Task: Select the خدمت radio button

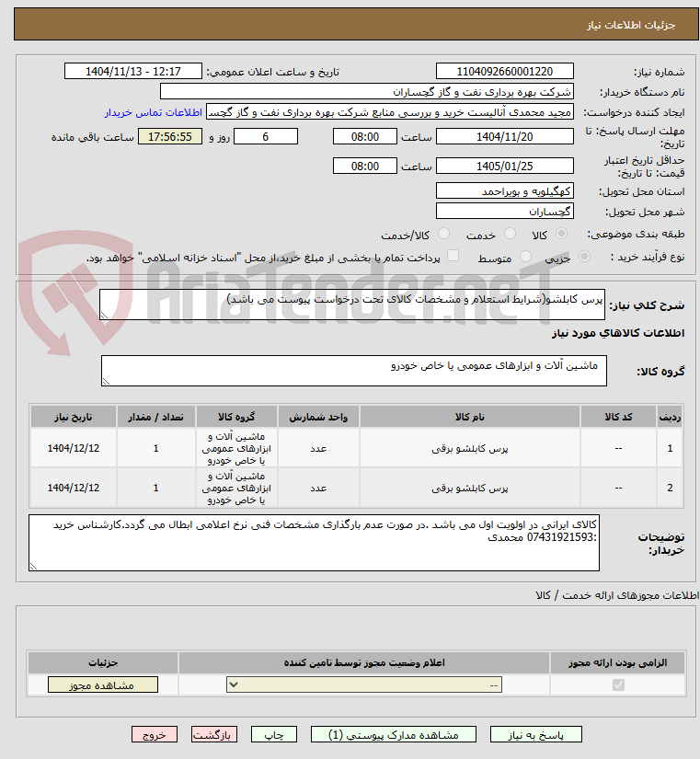Action: click(510, 234)
